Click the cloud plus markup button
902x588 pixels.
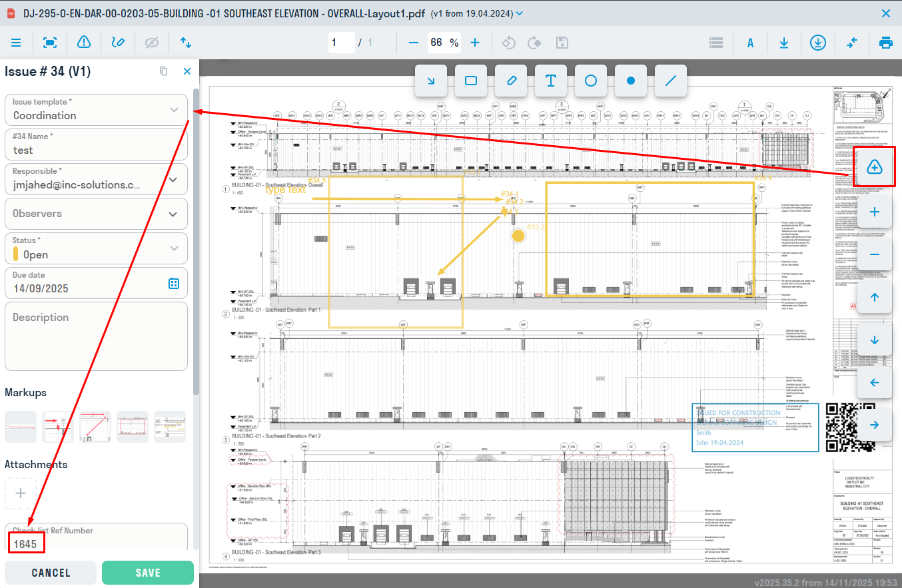pyautogui.click(x=875, y=166)
